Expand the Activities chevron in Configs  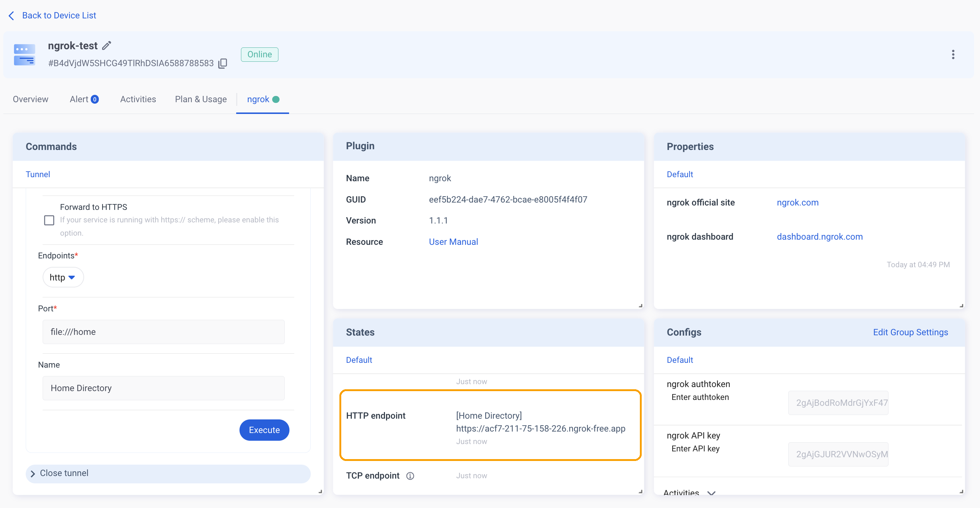(711, 493)
